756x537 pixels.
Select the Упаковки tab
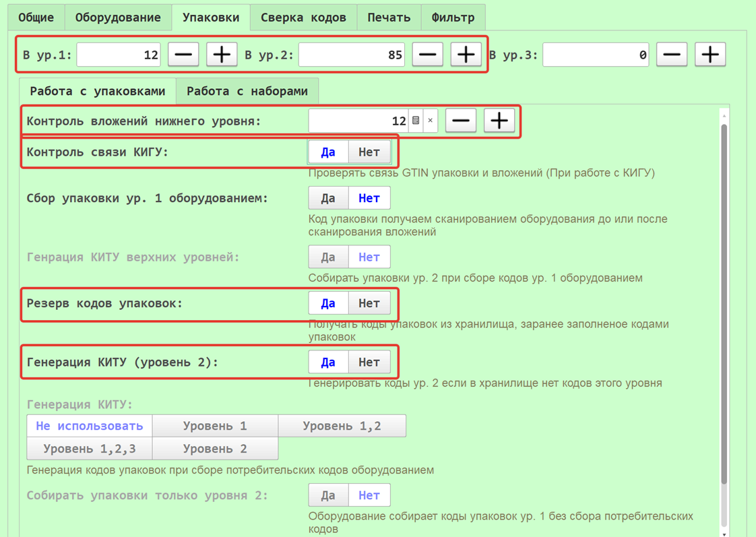pos(211,18)
